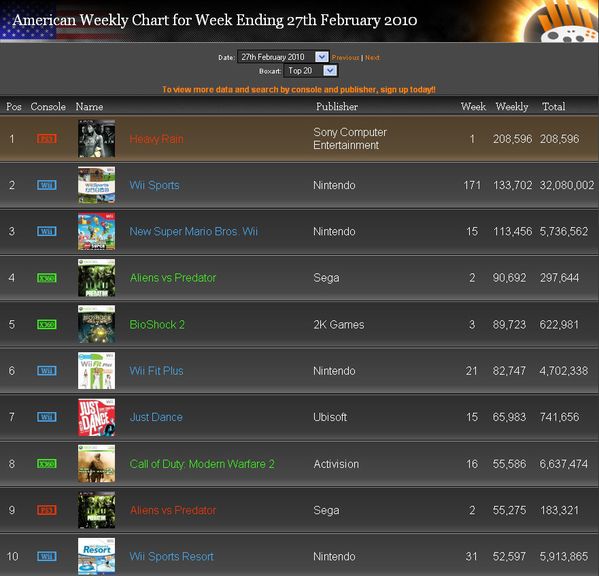
Task: Select the 2K Games publisher text
Action: pos(338,325)
